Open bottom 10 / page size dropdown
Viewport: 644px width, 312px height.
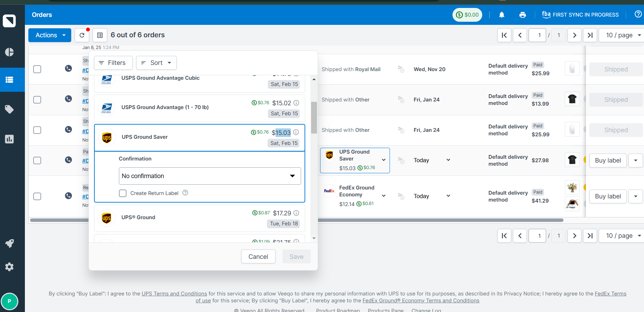tap(622, 236)
